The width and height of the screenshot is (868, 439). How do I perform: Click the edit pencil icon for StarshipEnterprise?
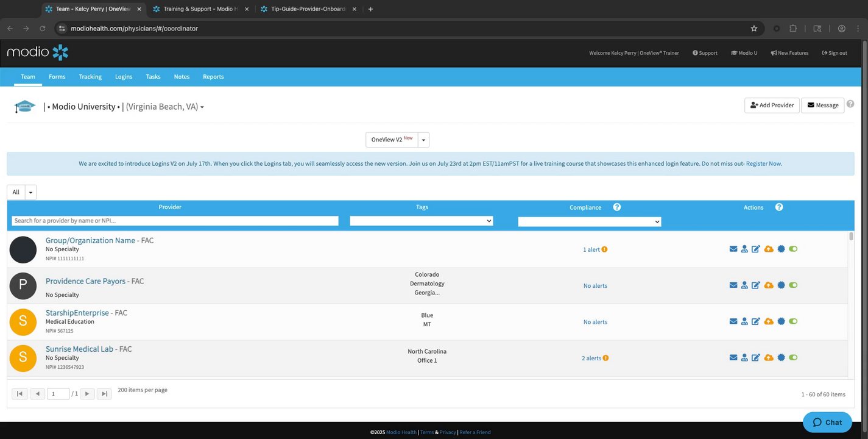point(756,321)
